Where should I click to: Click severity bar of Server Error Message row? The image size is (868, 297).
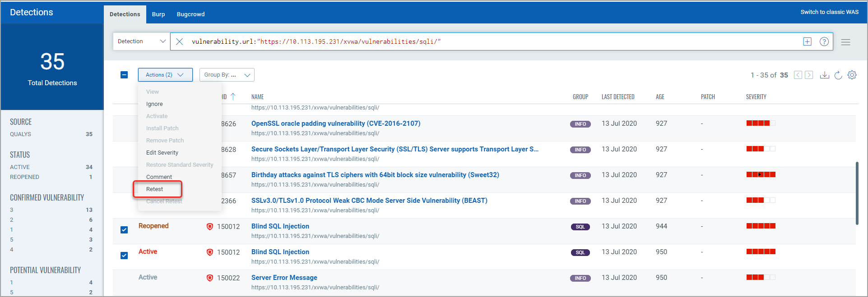click(x=761, y=277)
